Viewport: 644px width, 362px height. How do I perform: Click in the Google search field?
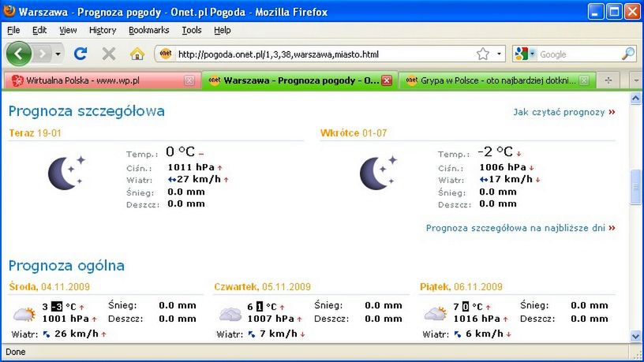578,54
